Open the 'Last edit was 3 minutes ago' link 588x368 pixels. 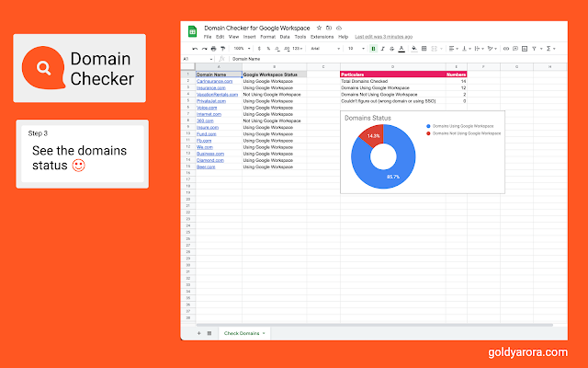click(x=384, y=37)
